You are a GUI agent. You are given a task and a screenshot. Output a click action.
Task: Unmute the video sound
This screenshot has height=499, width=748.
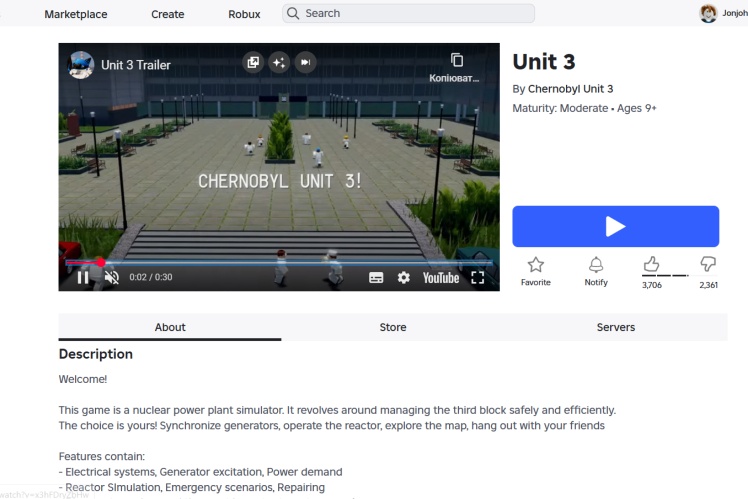111,277
